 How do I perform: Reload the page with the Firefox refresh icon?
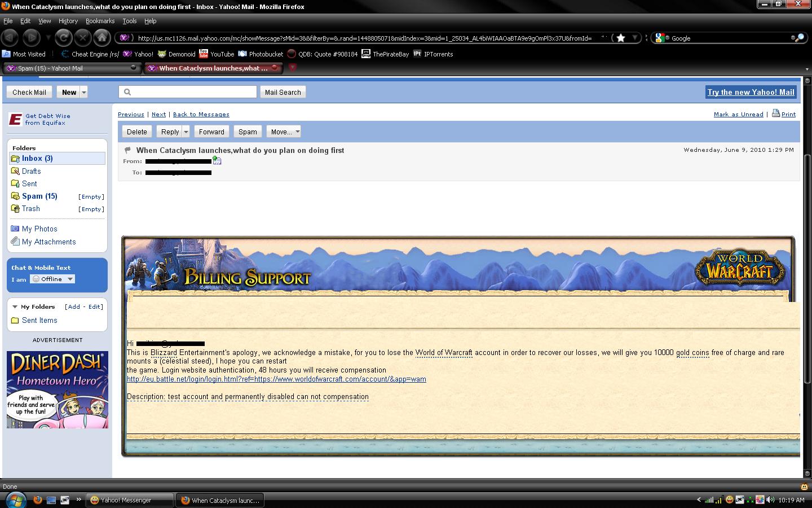pos(64,38)
